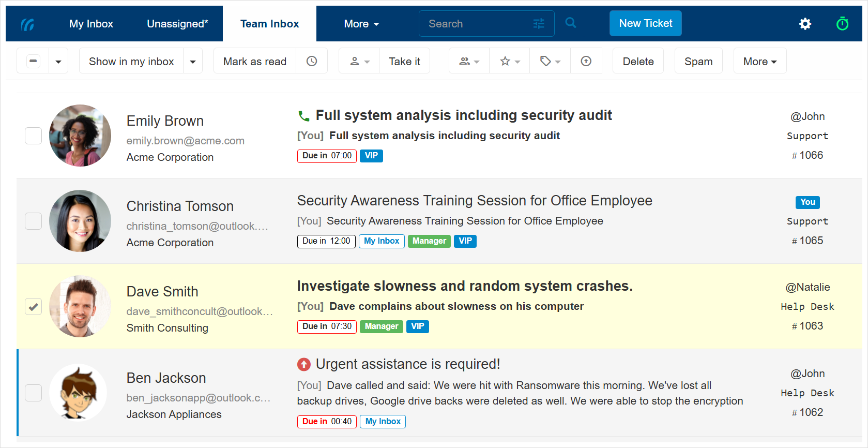Click the snooze clock icon beside Mark as read
The height and width of the screenshot is (448, 868).
312,61
